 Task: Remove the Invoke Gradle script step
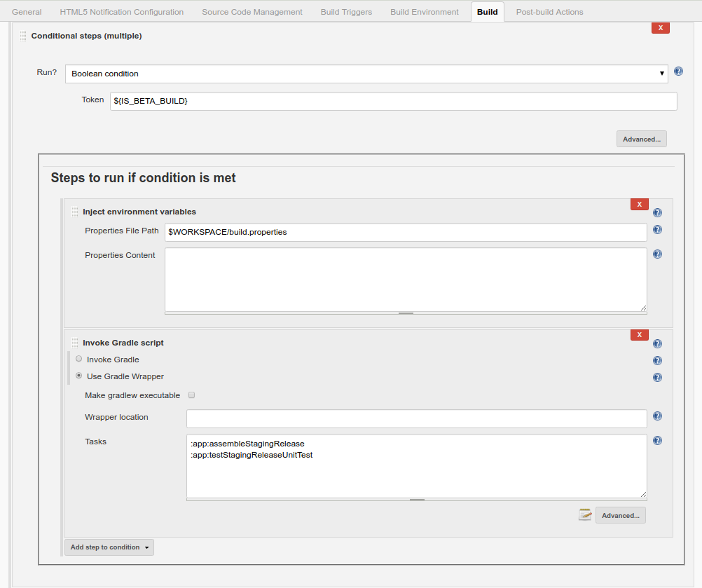pos(639,335)
